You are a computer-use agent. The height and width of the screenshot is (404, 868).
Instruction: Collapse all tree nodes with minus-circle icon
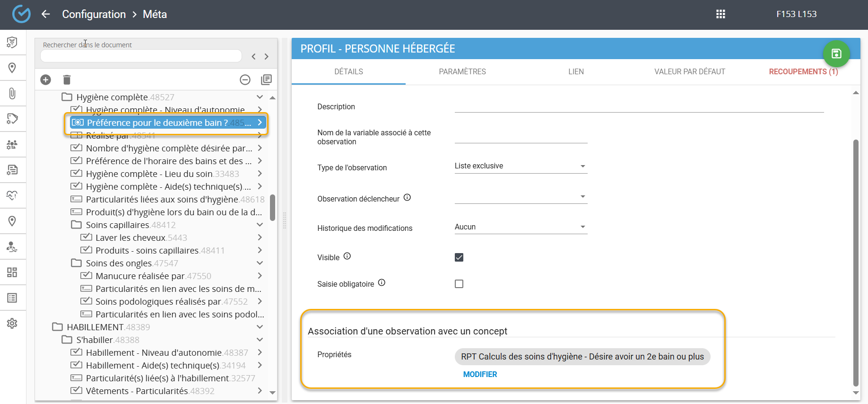[x=245, y=80]
